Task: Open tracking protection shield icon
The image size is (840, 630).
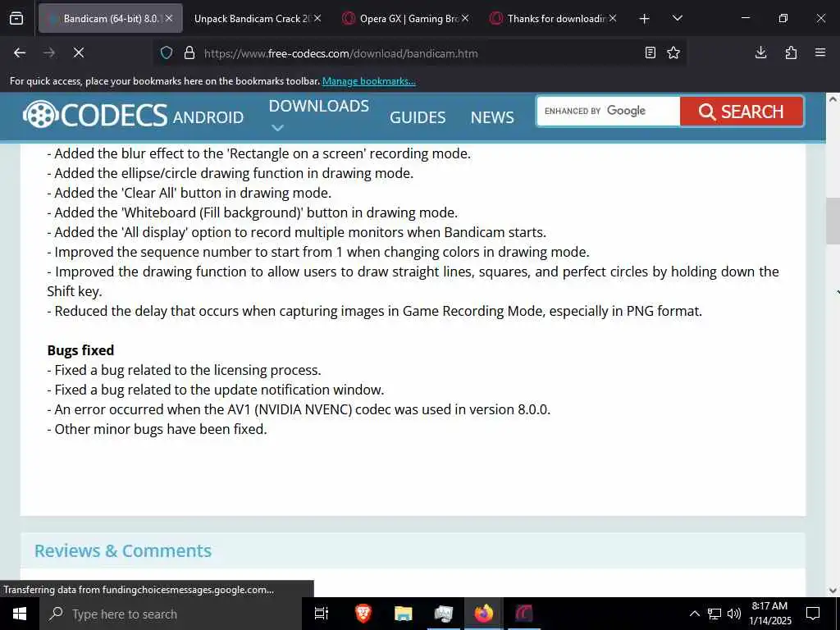Action: click(167, 52)
